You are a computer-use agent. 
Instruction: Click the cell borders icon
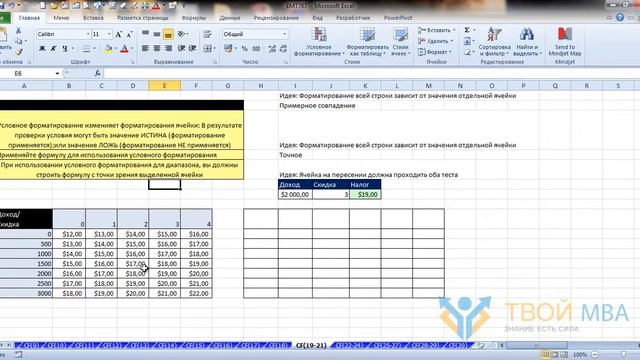[86, 49]
